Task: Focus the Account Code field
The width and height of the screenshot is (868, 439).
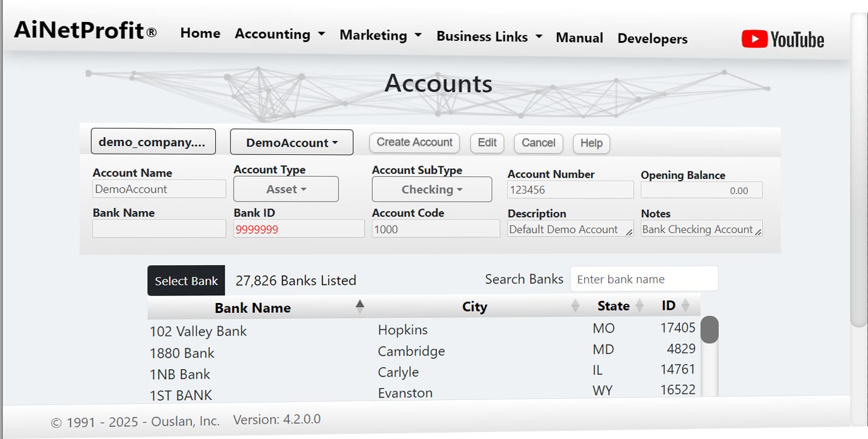Action: point(436,229)
